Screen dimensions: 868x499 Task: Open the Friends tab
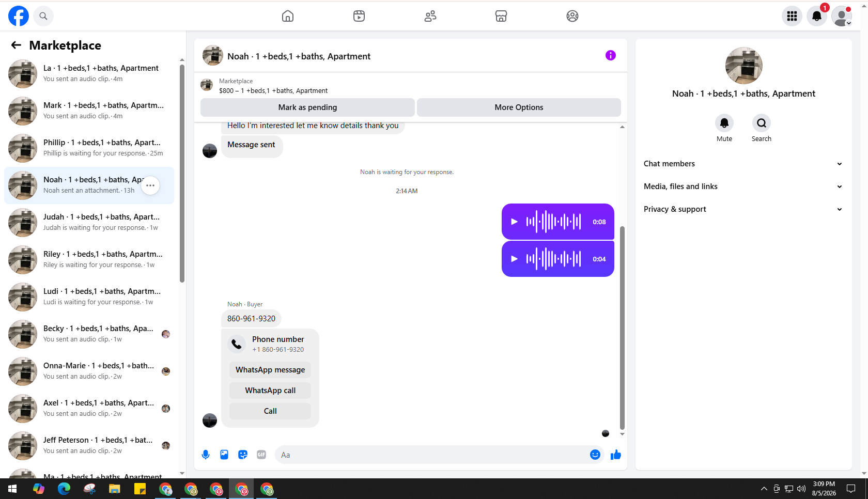[430, 16]
